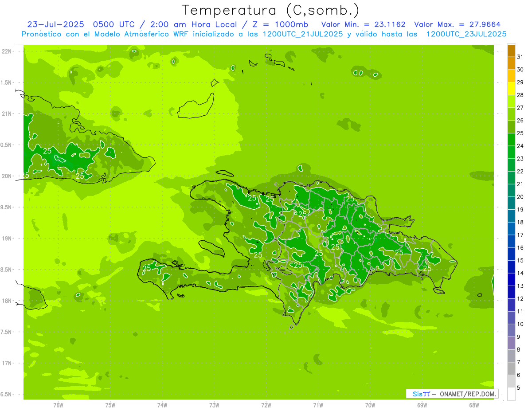Click the '0.5N' latitude label

pyautogui.click(x=7, y=145)
